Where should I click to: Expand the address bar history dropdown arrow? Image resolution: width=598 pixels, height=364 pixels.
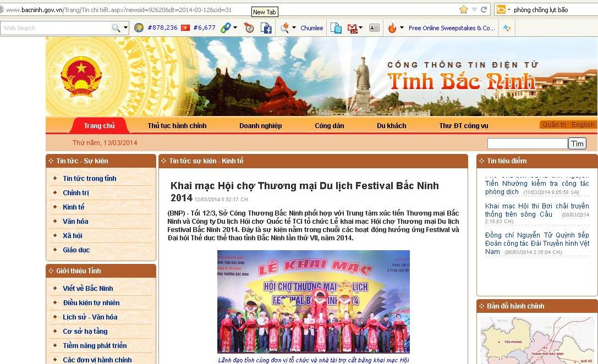474,10
